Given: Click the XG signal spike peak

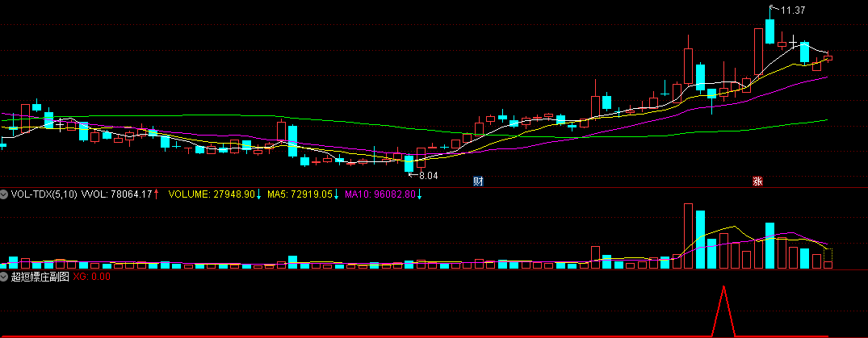Looking at the screenshot, I should pos(723,287).
